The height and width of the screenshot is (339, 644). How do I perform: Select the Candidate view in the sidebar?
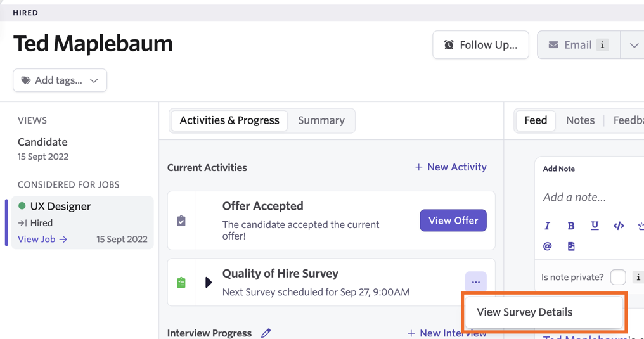(42, 148)
